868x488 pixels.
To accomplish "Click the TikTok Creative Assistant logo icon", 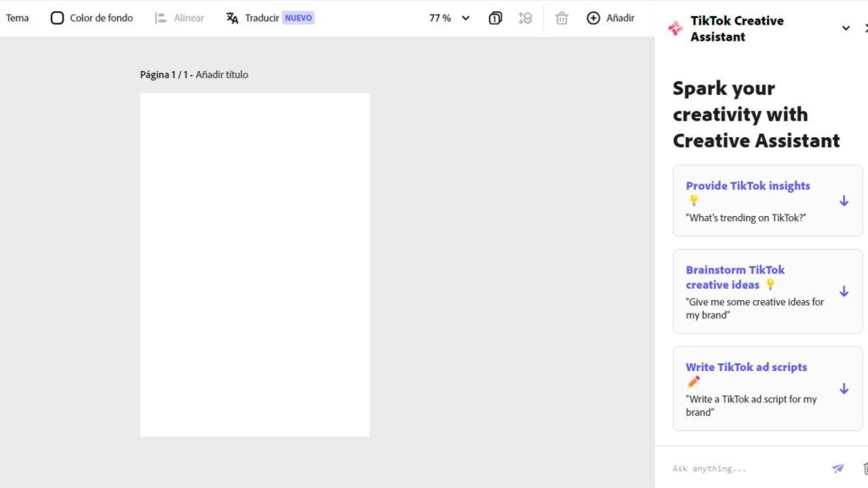I will [x=676, y=28].
